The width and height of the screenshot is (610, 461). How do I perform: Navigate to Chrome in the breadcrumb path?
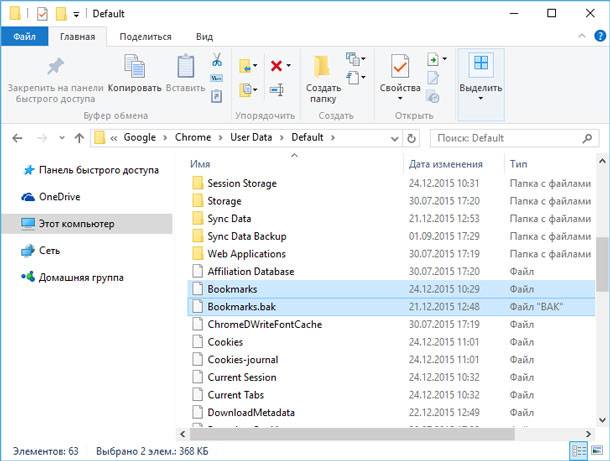click(x=193, y=137)
